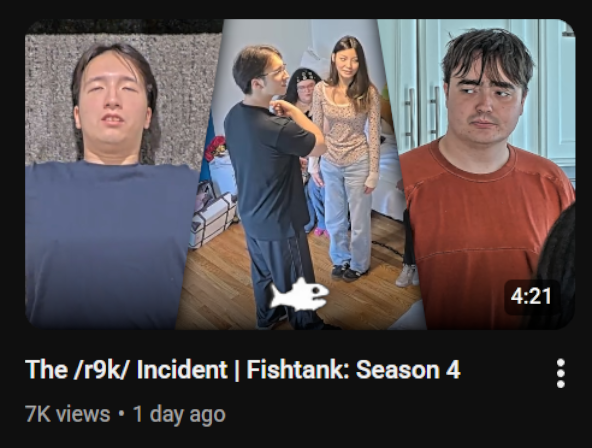Click the 4:21 duration badge

point(532,296)
